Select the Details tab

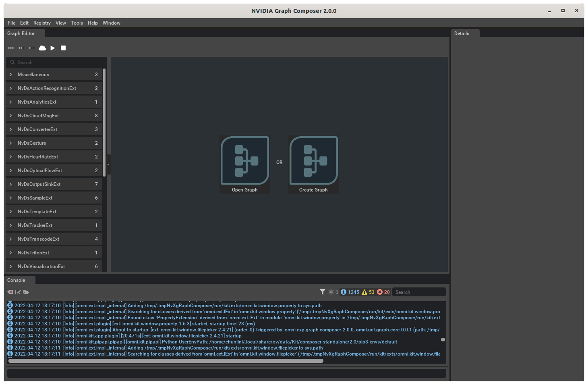465,33
